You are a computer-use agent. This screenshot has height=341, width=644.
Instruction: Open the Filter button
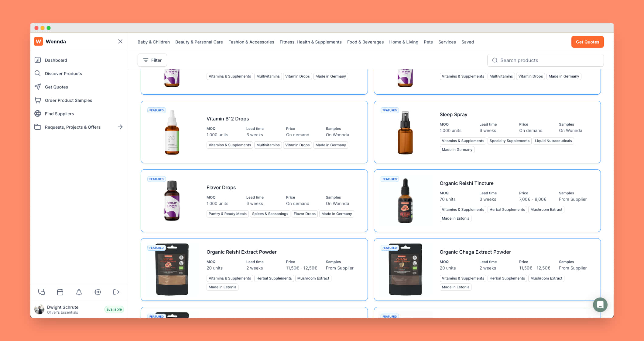coord(152,60)
